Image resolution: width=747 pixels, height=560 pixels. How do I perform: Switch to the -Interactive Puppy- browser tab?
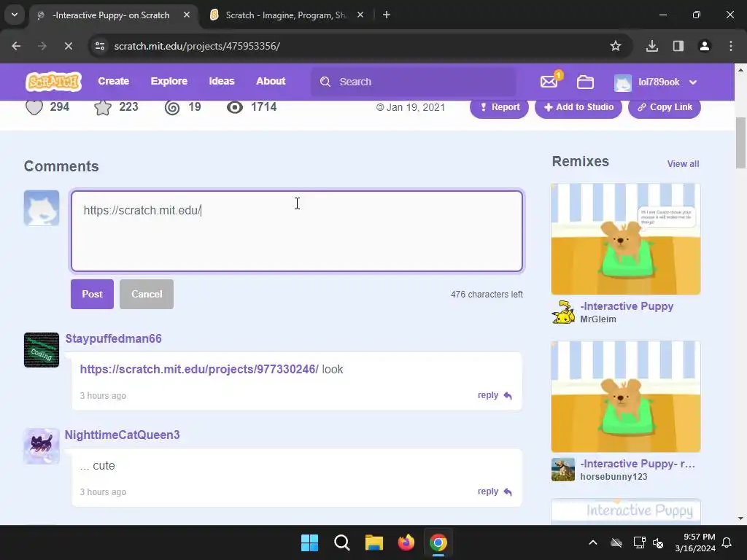pyautogui.click(x=111, y=15)
